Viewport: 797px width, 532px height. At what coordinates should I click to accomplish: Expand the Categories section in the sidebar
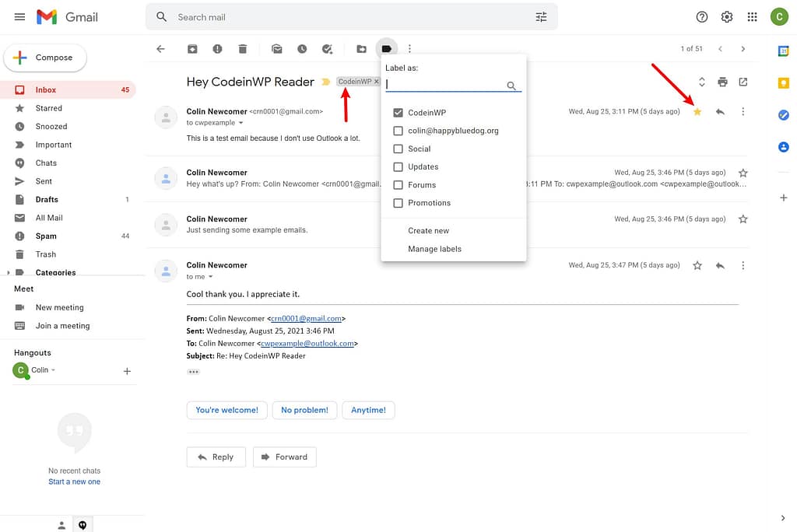tap(8, 272)
